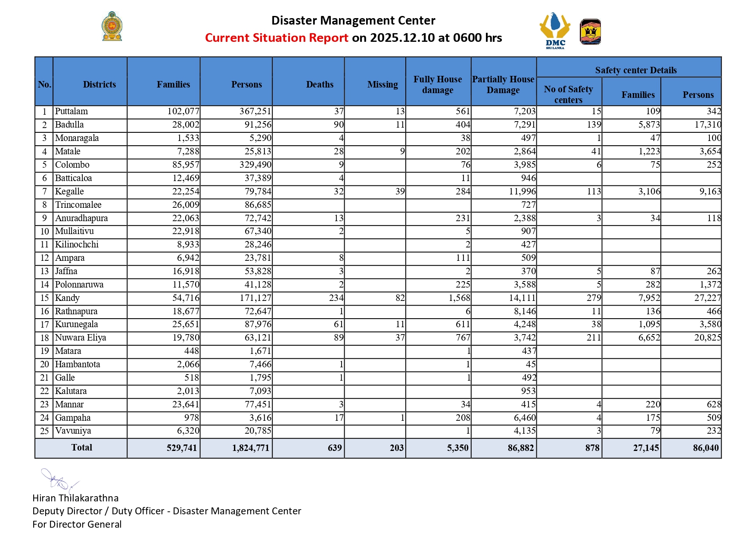756x535 pixels.
Task: Click the 'Safety center Details' header
Action: click(635, 70)
